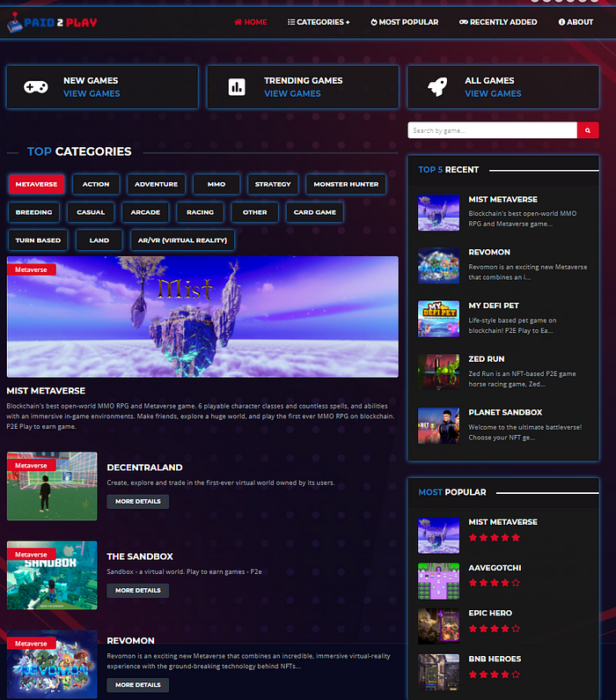This screenshot has height=700, width=616.
Task: Open Most Popular in the navigation bar
Action: pyautogui.click(x=404, y=22)
